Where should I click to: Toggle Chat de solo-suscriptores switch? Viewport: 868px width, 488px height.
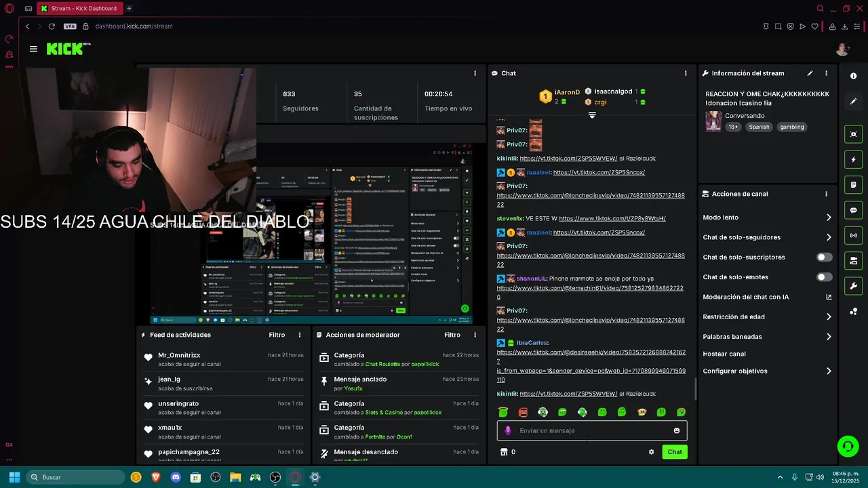click(824, 258)
